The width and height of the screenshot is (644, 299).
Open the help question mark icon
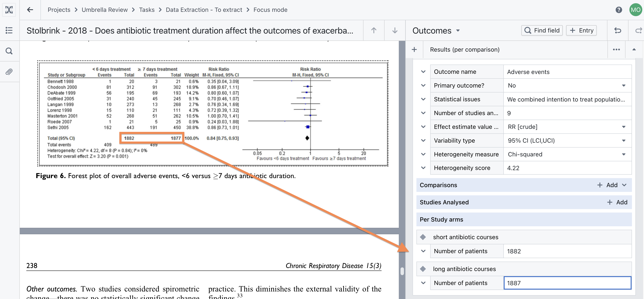(x=618, y=10)
